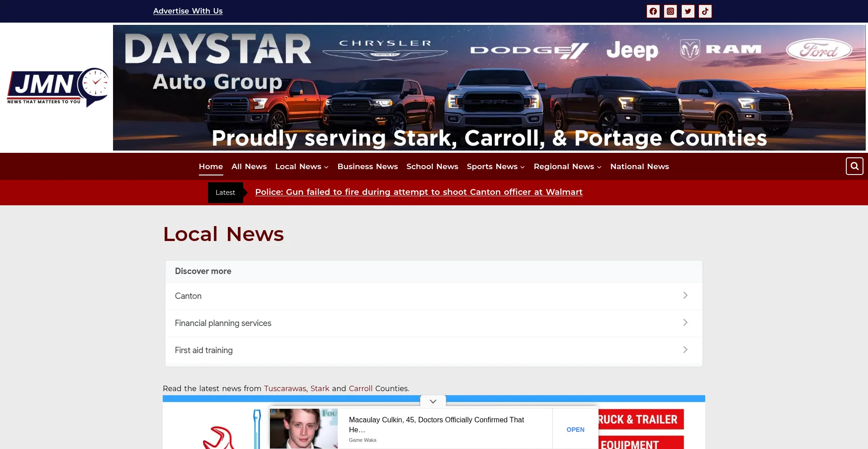Collapse the advertisement with the down chevron

pos(433,401)
